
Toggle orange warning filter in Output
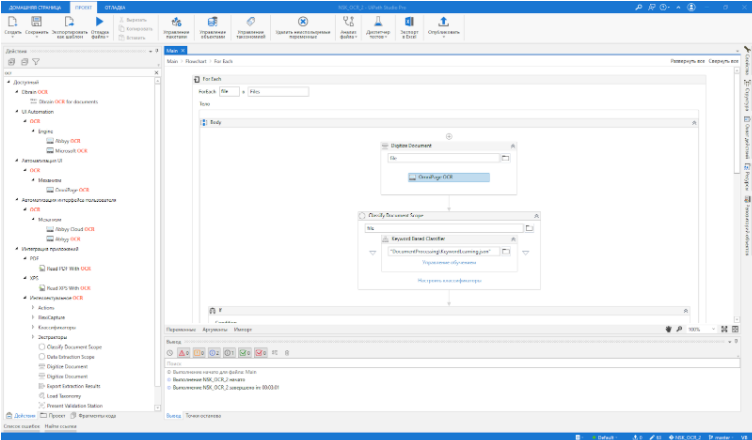pos(200,353)
